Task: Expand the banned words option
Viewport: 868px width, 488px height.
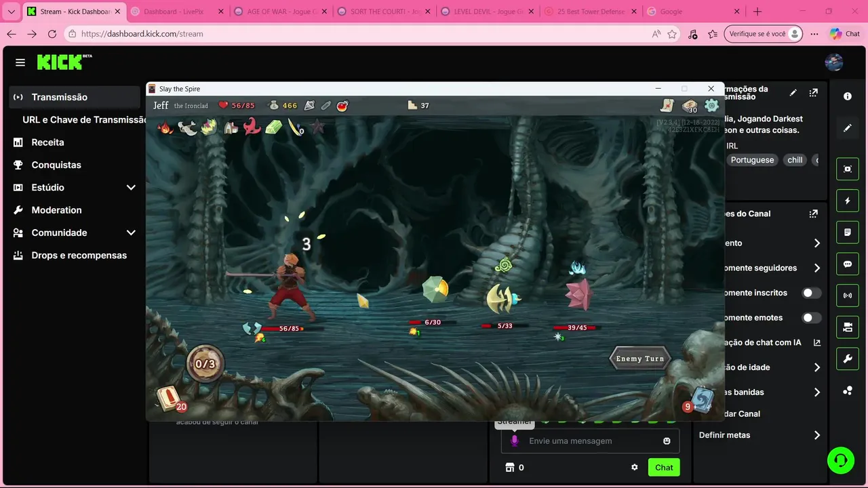Action: point(816,392)
